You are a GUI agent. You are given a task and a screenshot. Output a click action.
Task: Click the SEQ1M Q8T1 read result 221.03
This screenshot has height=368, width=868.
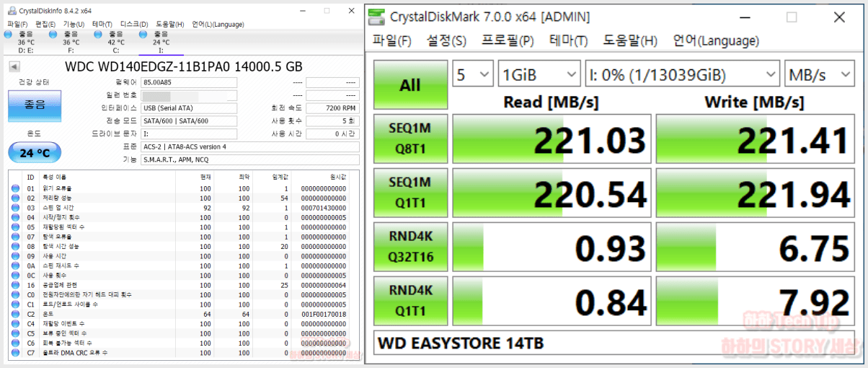551,139
